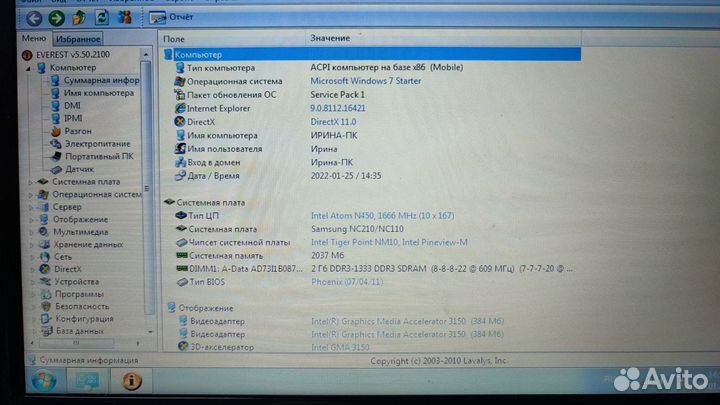Click the green Forward arrow icon
Screen dimensions: 720x405
(x=57, y=18)
